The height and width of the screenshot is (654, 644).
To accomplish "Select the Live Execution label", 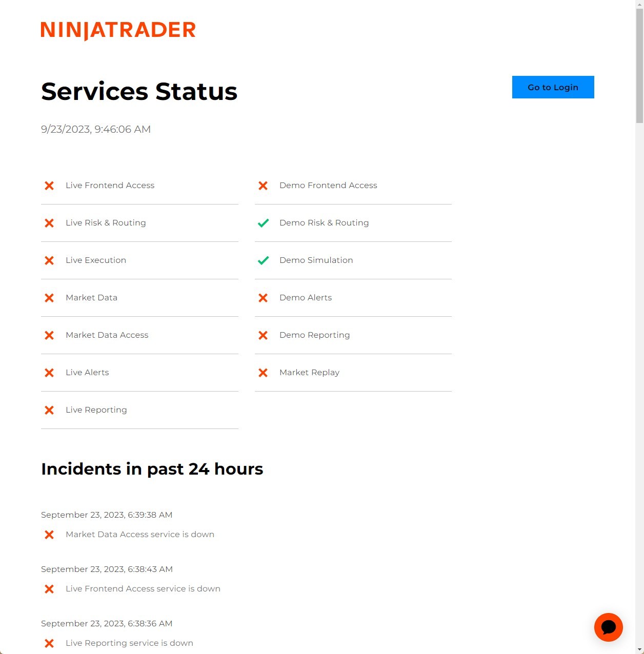I will (x=96, y=260).
